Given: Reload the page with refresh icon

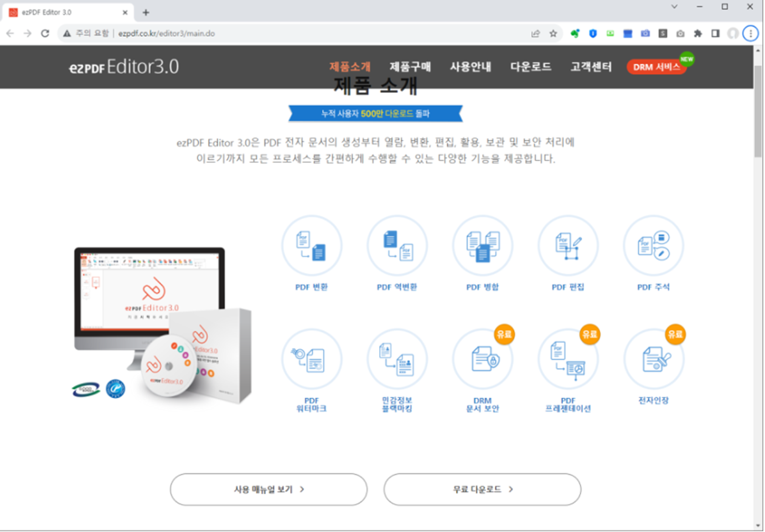Looking at the screenshot, I should coord(45,33).
